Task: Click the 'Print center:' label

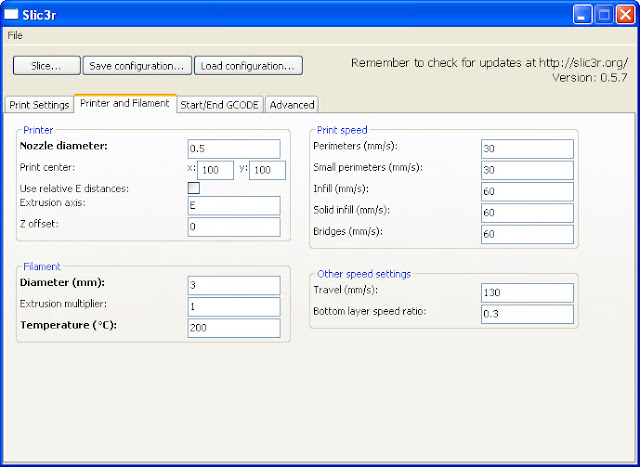Action: tap(47, 167)
